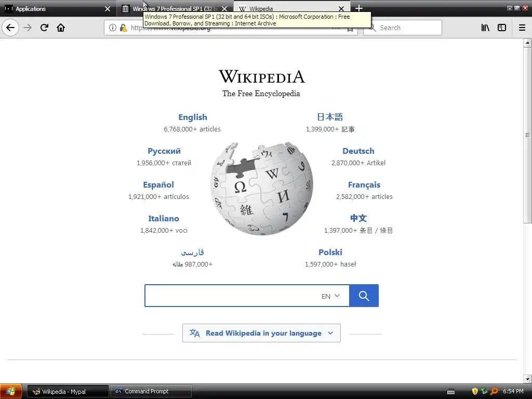Viewport: 532px width, 399px height.
Task: Close the Applications tab
Action: coord(108,8)
